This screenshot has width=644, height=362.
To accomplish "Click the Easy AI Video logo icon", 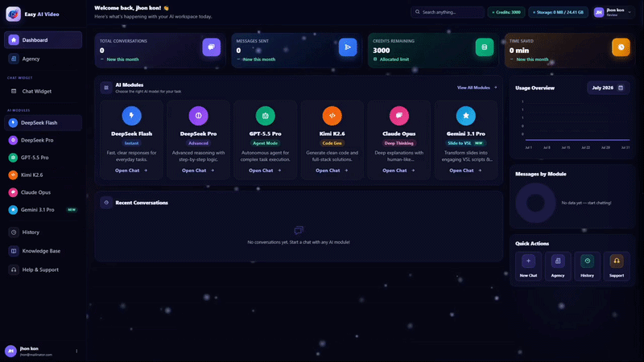I will click(13, 14).
